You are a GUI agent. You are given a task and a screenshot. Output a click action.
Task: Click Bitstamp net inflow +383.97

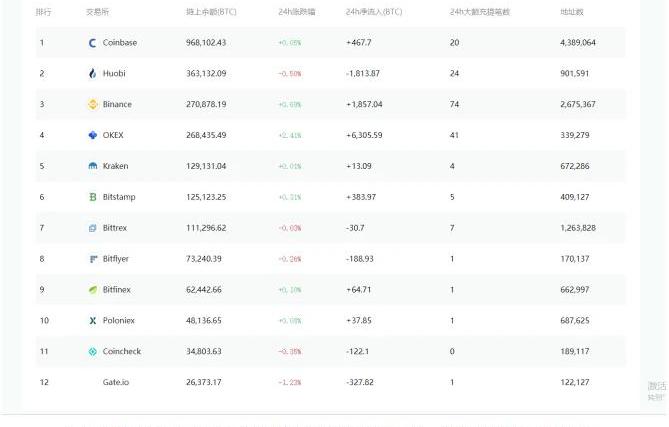[x=361, y=197]
